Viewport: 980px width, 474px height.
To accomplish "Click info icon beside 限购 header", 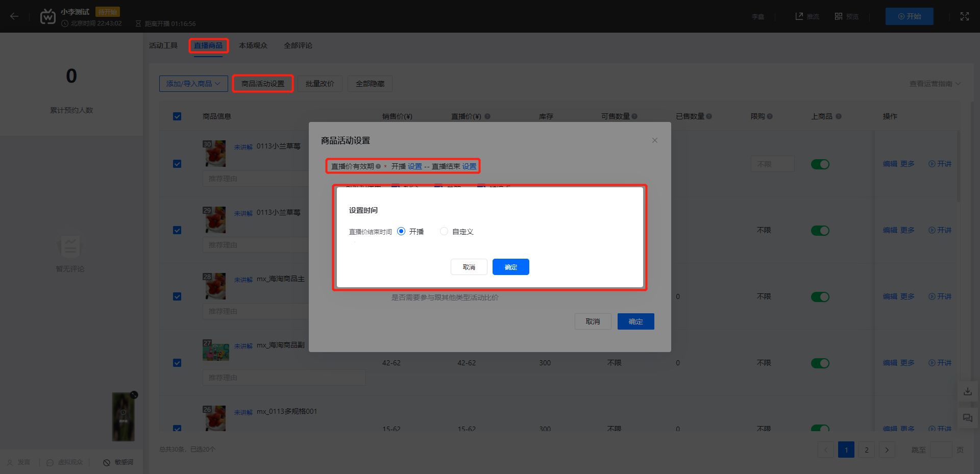I will pyautogui.click(x=770, y=116).
